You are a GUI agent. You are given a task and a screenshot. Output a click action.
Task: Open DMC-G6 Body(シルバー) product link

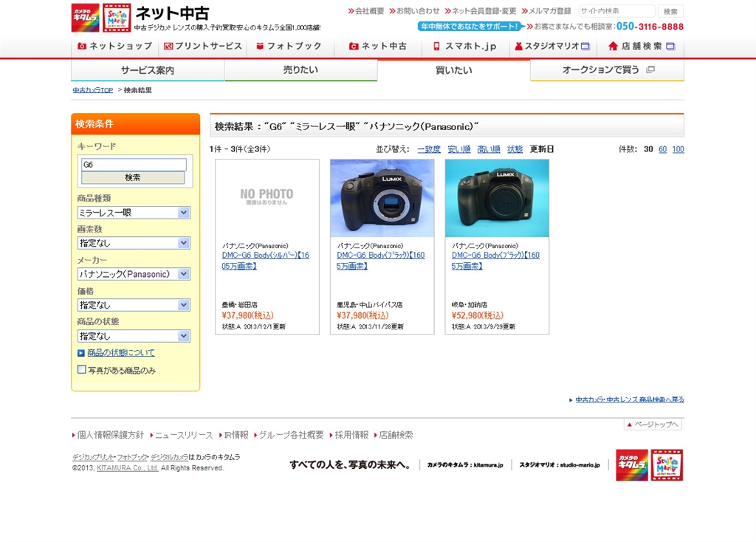[x=266, y=261]
